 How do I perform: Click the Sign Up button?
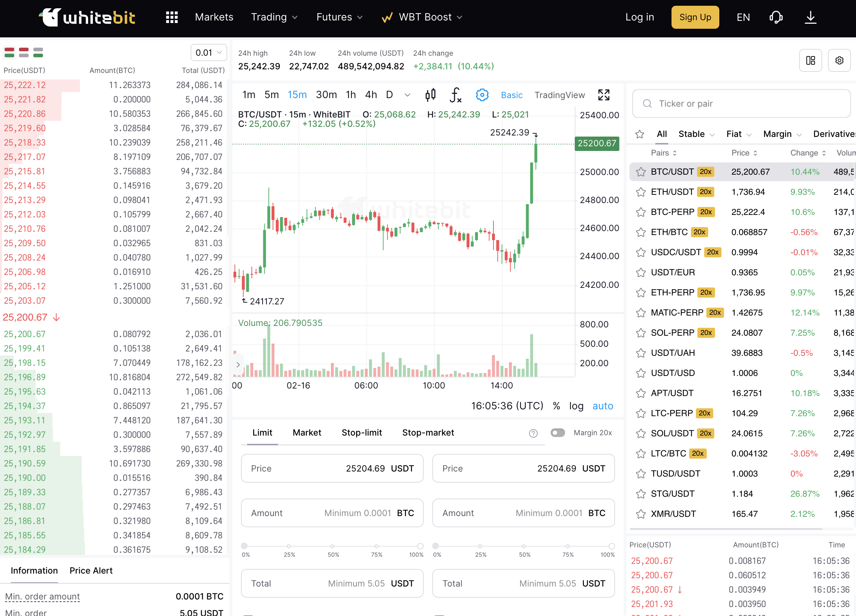click(695, 17)
